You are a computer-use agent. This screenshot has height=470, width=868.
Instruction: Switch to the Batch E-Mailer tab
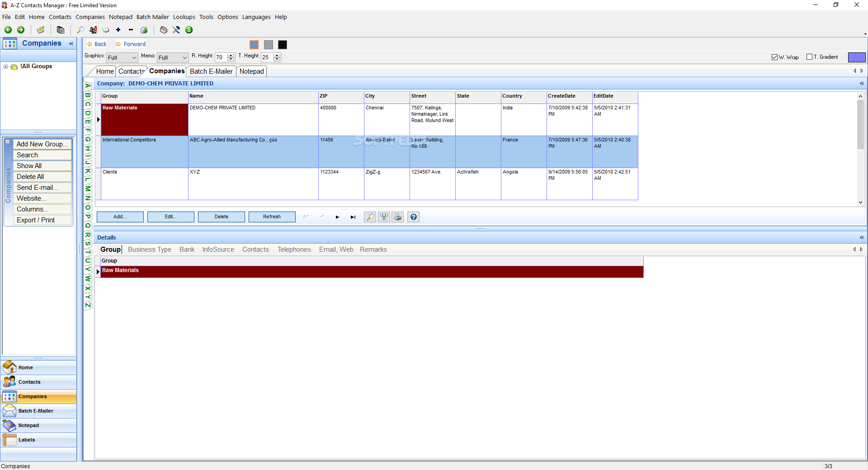(x=211, y=71)
